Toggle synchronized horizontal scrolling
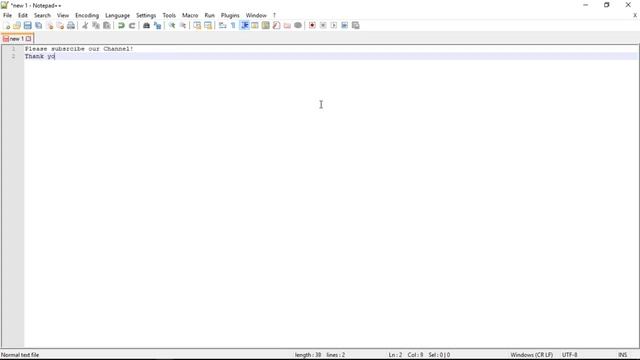Screen dimensions: 640x360 208,25
